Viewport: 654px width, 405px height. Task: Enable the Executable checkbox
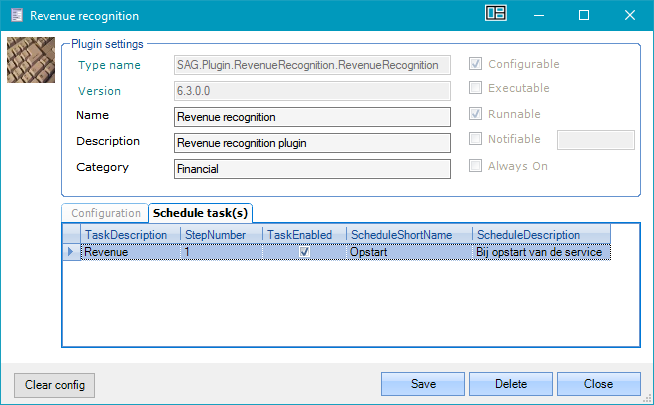coord(477,89)
